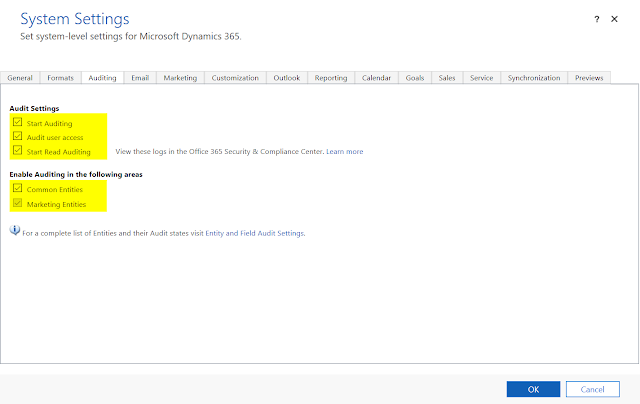640x404 pixels.
Task: Toggle the Start Read Auditing checkbox
Action: point(18,150)
